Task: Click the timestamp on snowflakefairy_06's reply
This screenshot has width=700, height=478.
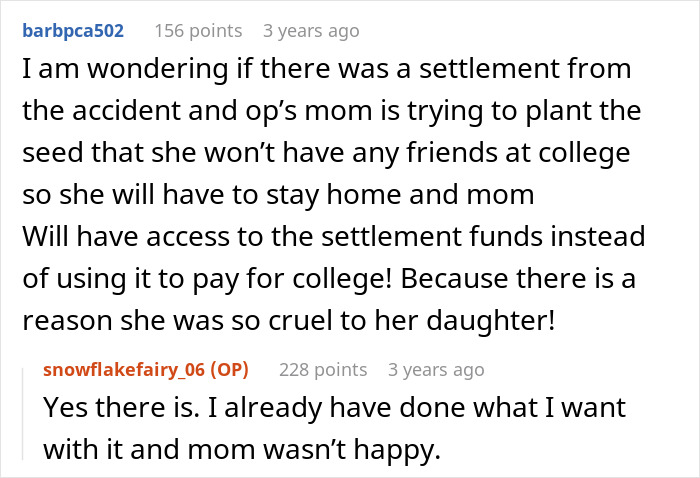Action: 436,370
